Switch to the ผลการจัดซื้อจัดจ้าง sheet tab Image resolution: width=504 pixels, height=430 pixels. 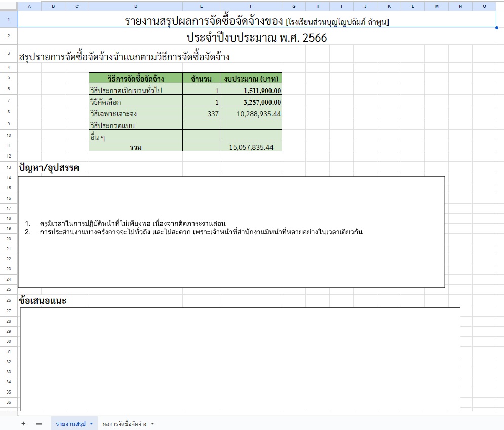tap(124, 424)
